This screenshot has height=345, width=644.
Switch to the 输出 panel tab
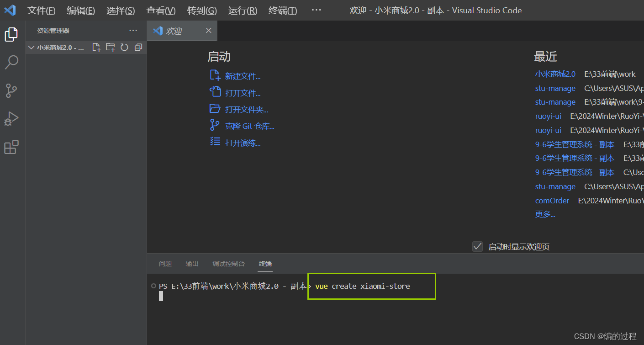click(192, 264)
